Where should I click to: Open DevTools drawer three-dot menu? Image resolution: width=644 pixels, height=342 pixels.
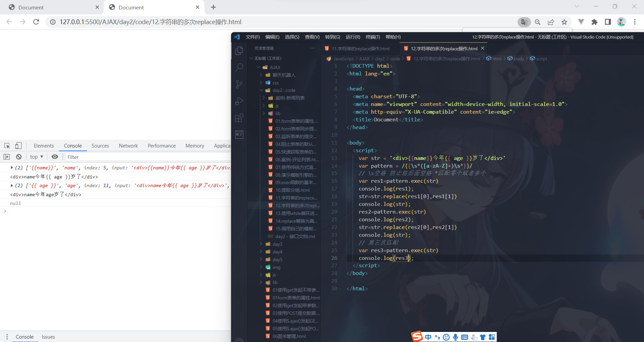[x=7, y=337]
